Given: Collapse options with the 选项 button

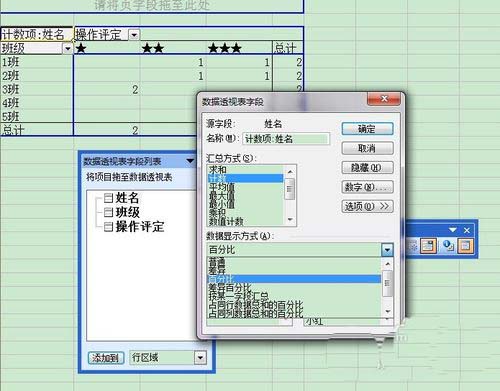Looking at the screenshot, I should click(x=367, y=206).
